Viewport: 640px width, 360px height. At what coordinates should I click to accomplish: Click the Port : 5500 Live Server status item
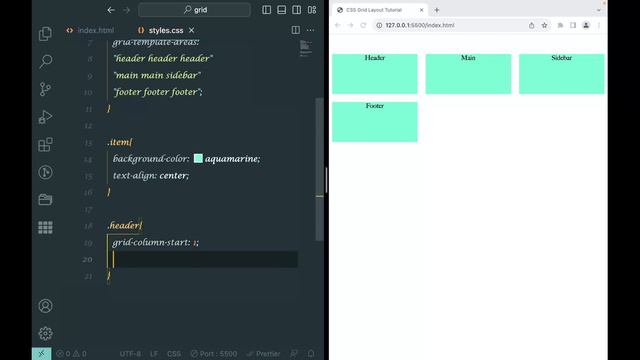pyautogui.click(x=213, y=353)
